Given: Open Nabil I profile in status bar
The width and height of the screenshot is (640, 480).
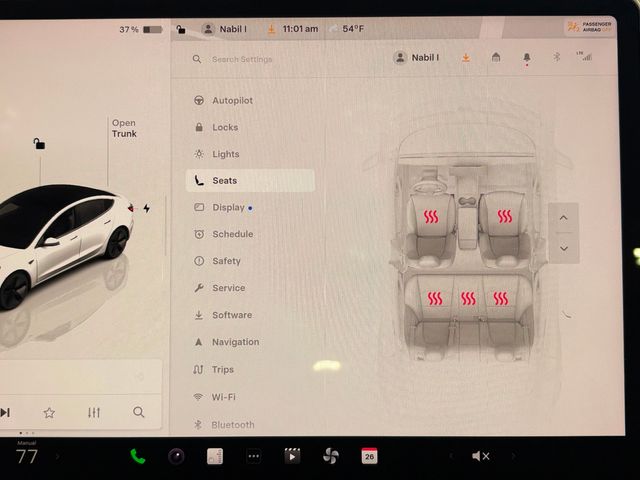Looking at the screenshot, I should (224, 29).
